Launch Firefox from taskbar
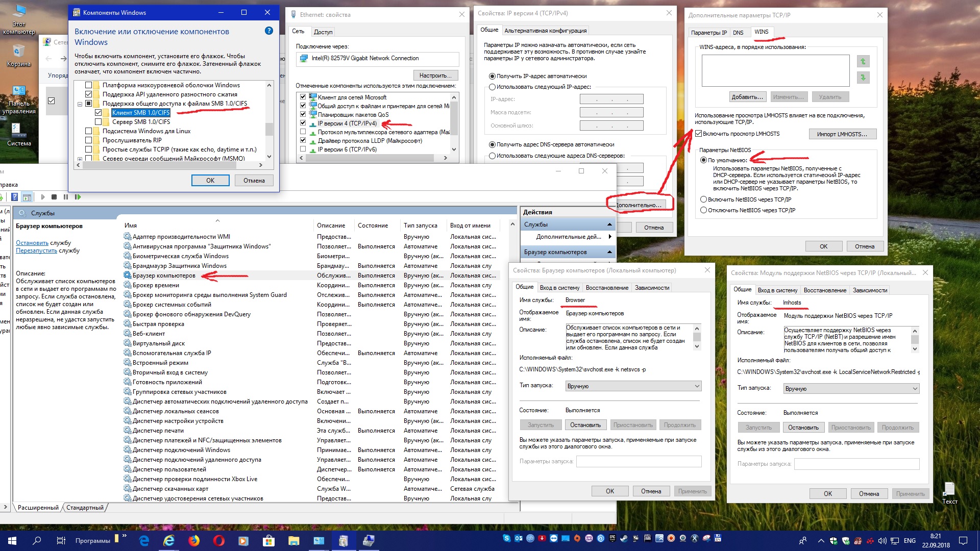The image size is (980, 551). (194, 541)
